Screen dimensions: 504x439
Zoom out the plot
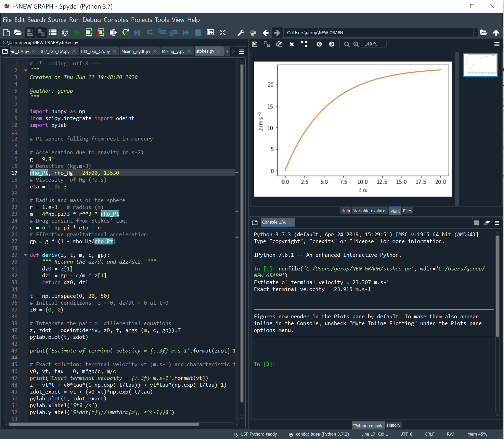click(x=347, y=44)
